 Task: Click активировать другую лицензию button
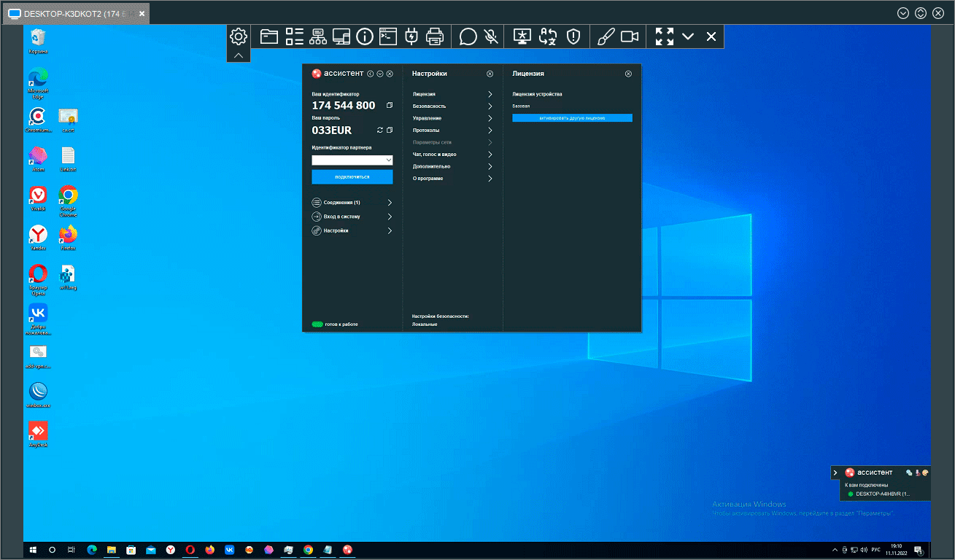pos(572,117)
